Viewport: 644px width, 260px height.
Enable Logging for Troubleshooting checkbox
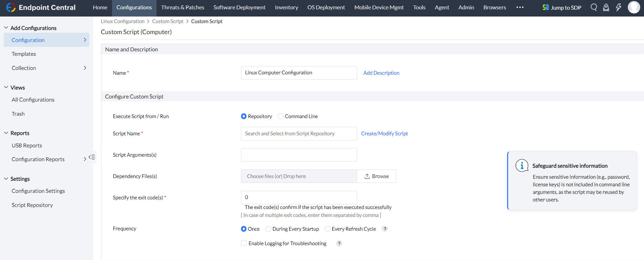[244, 243]
